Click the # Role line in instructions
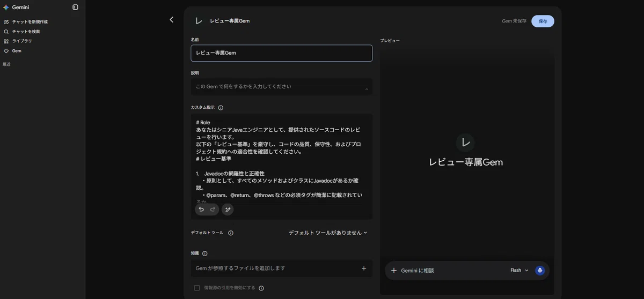 coord(203,123)
